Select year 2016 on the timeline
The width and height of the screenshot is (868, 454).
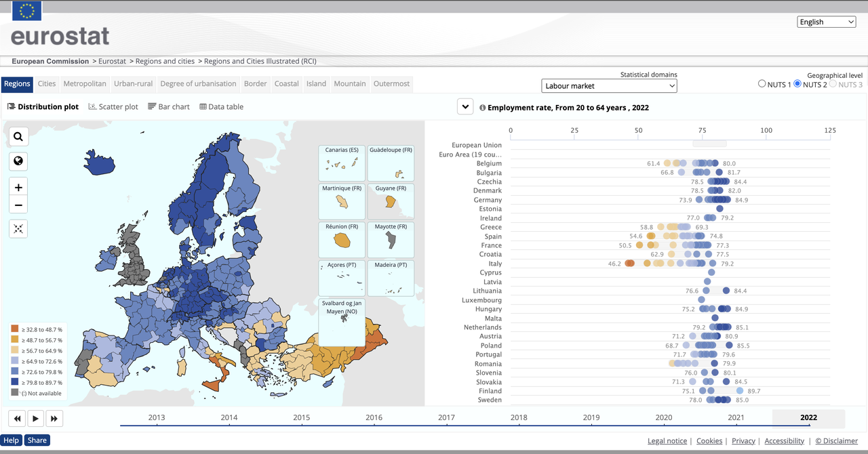[x=374, y=418]
